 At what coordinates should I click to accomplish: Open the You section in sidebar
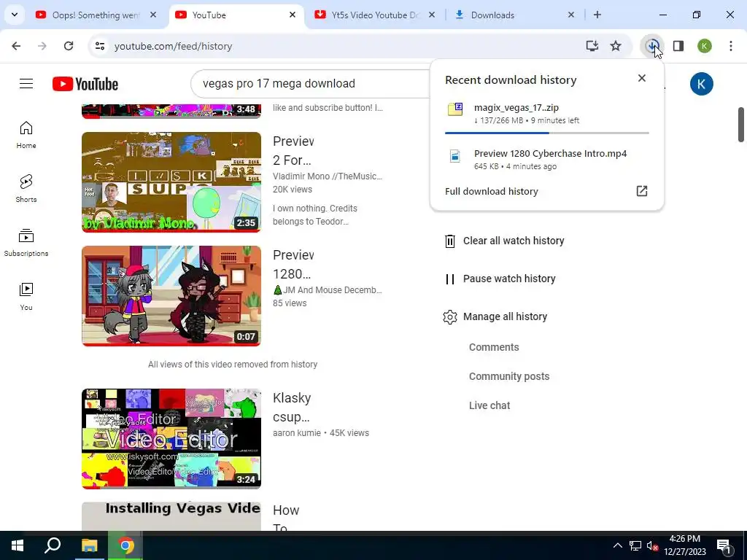[x=26, y=296]
